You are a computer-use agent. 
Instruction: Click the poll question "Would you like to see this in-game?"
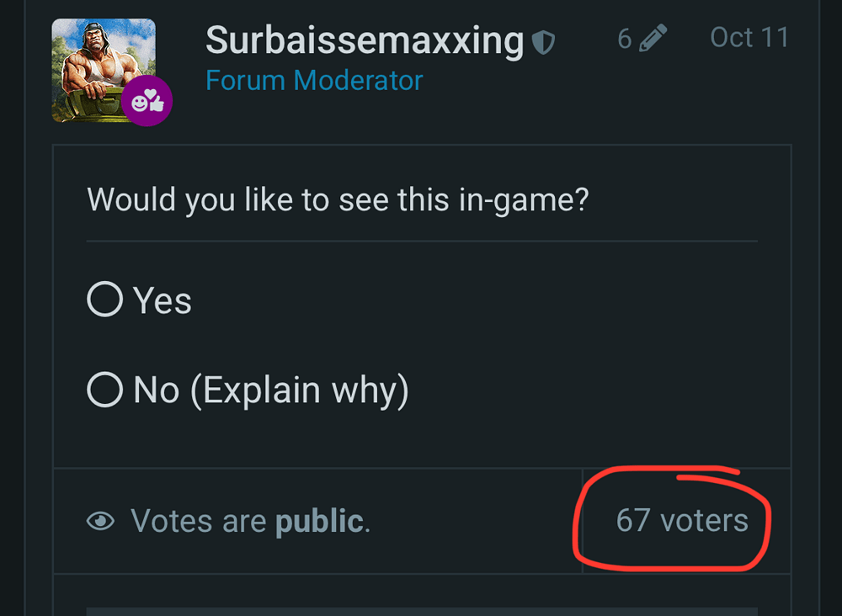[x=338, y=200]
